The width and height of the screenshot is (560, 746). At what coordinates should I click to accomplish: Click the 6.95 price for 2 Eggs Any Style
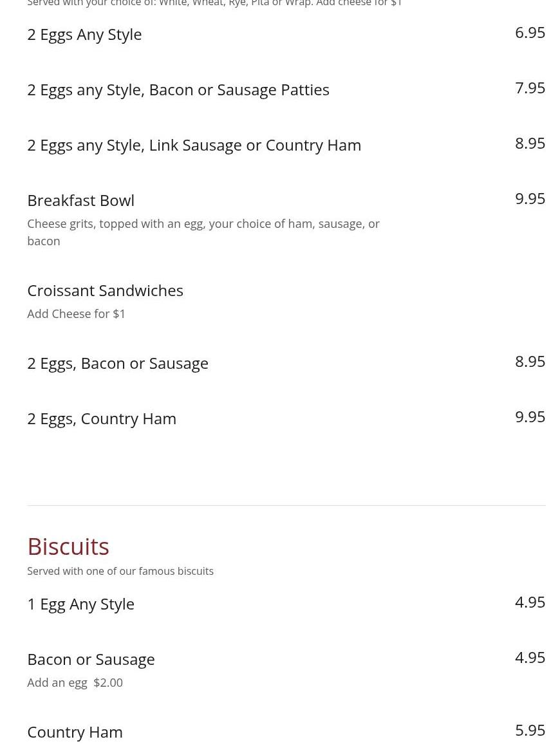(x=530, y=33)
